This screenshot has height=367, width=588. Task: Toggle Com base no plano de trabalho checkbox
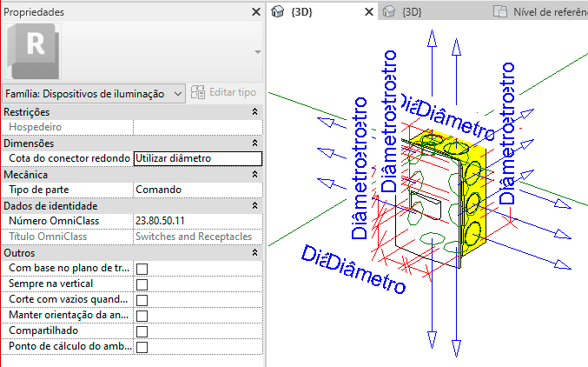(x=142, y=269)
